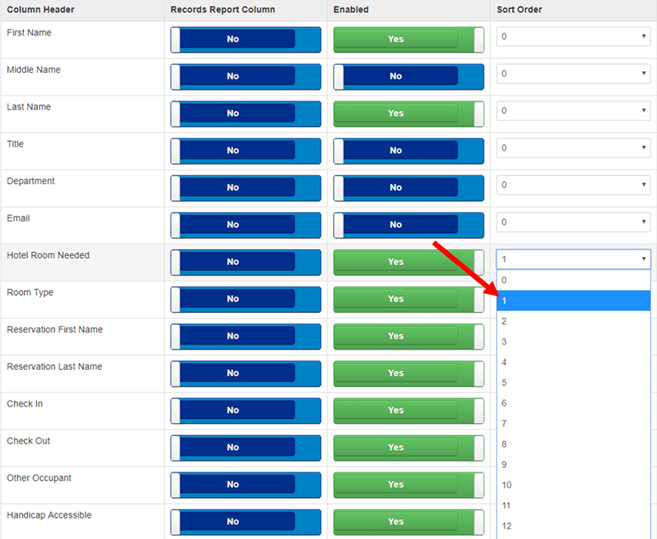Image resolution: width=657 pixels, height=539 pixels.
Task: Enable the Middle Name column toggle
Action: tap(408, 77)
